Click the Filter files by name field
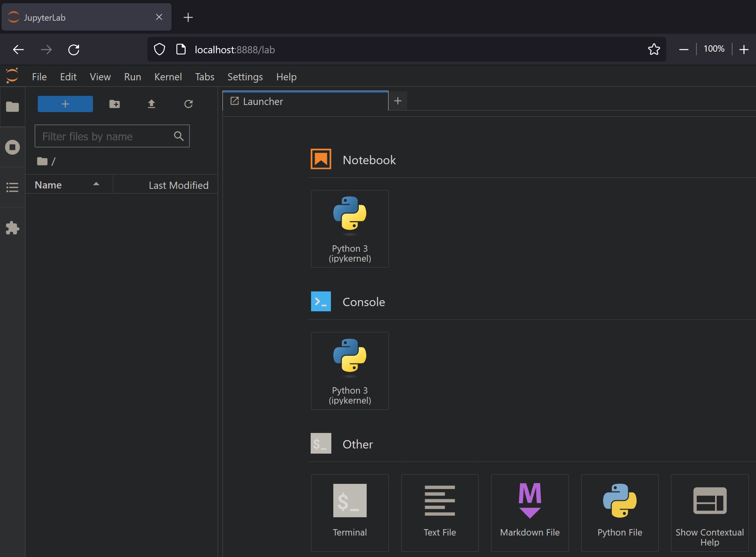756x557 pixels. (x=112, y=136)
